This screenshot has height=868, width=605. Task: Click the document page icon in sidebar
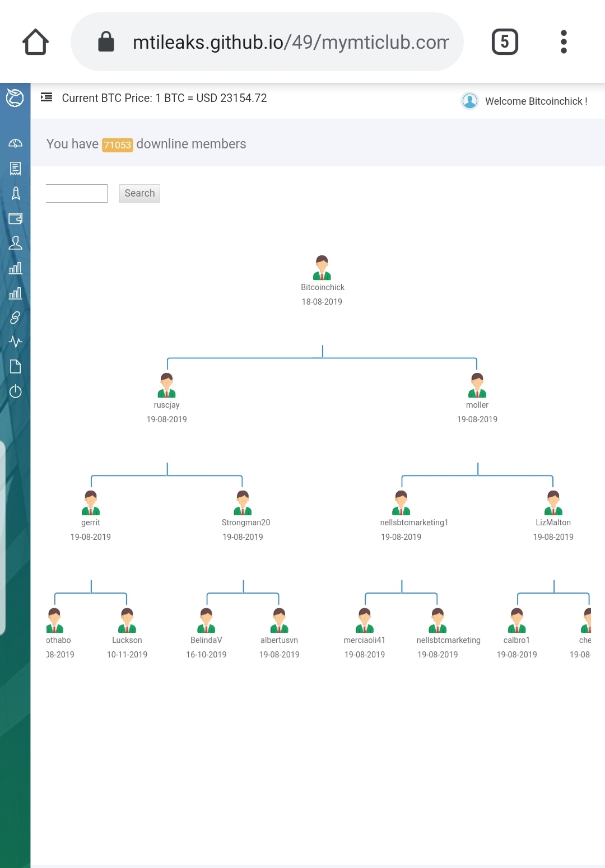(x=15, y=367)
